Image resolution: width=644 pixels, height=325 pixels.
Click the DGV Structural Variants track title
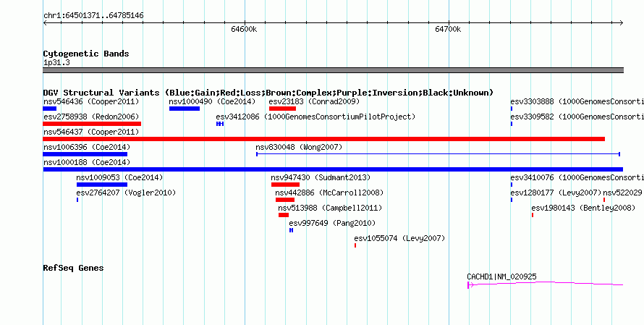(268, 93)
